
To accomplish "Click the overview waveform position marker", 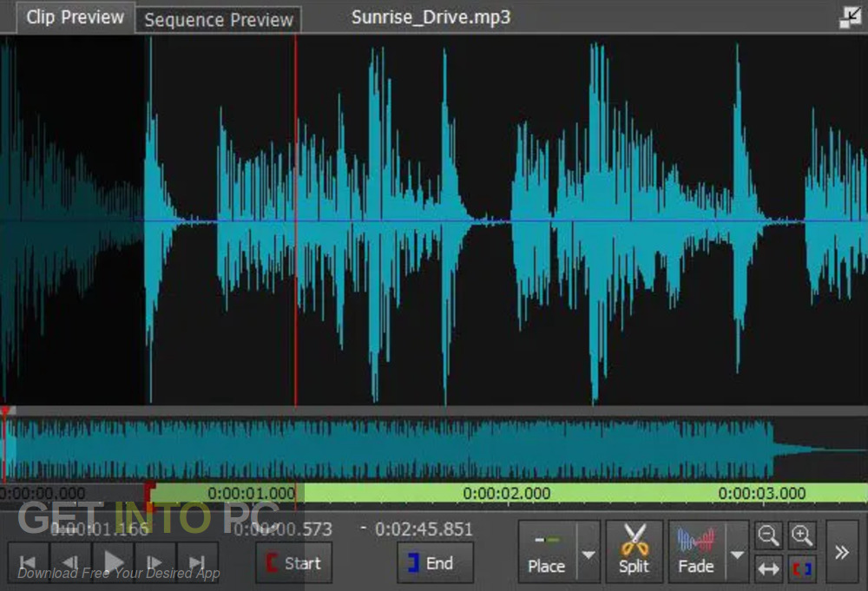I will 5,411.
